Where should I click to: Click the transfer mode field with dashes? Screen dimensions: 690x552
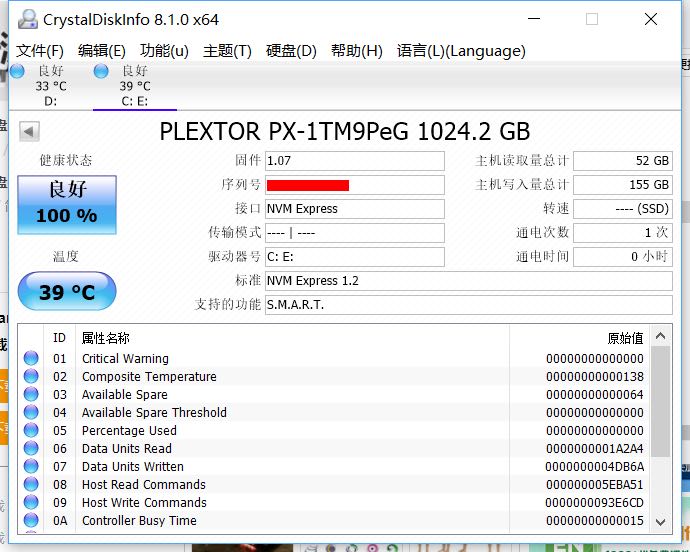(x=355, y=232)
